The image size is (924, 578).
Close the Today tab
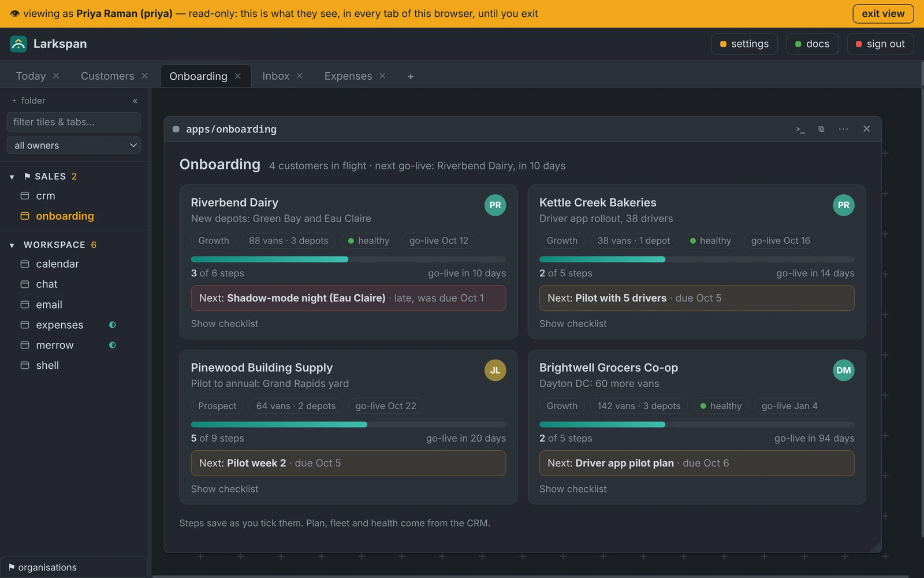click(56, 76)
